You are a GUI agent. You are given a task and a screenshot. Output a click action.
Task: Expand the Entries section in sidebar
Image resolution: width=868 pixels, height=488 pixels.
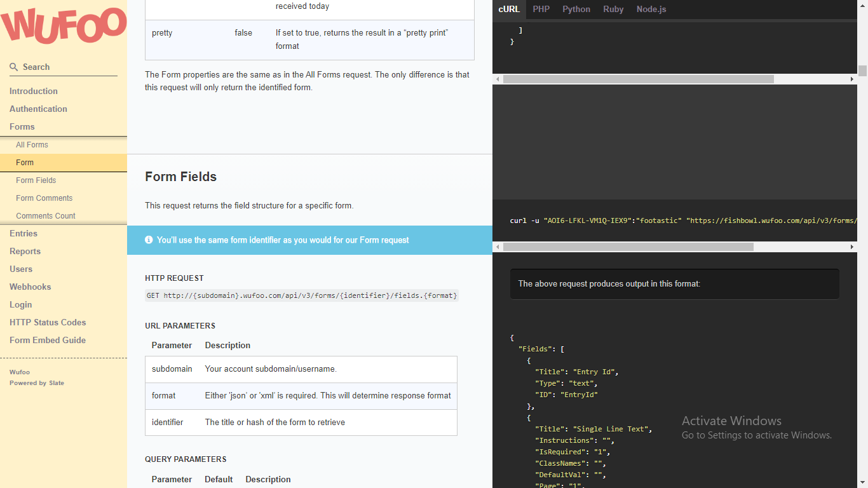point(24,233)
